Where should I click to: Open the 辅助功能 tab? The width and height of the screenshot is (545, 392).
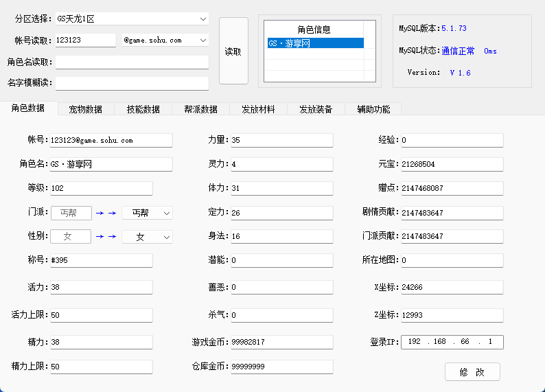tap(373, 109)
